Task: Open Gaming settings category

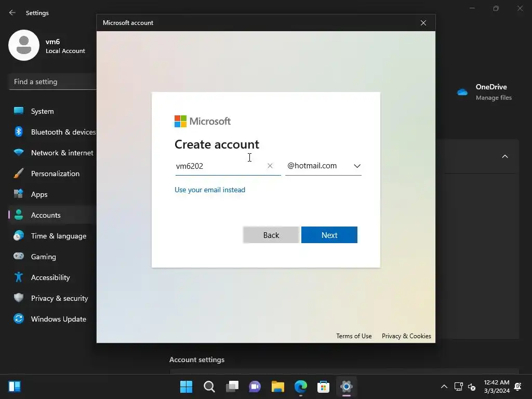Action: click(x=52, y=257)
